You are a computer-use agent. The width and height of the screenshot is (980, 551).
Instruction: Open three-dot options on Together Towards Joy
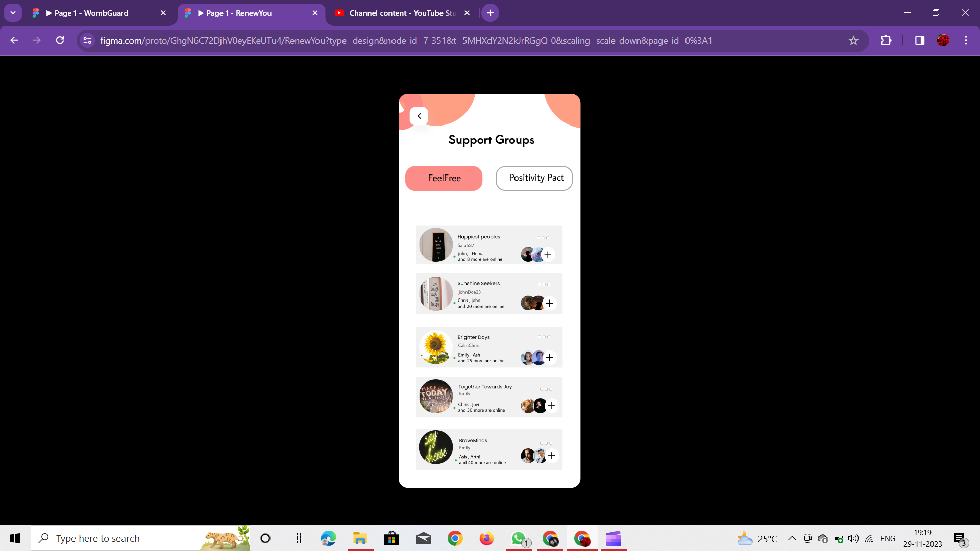click(x=546, y=389)
